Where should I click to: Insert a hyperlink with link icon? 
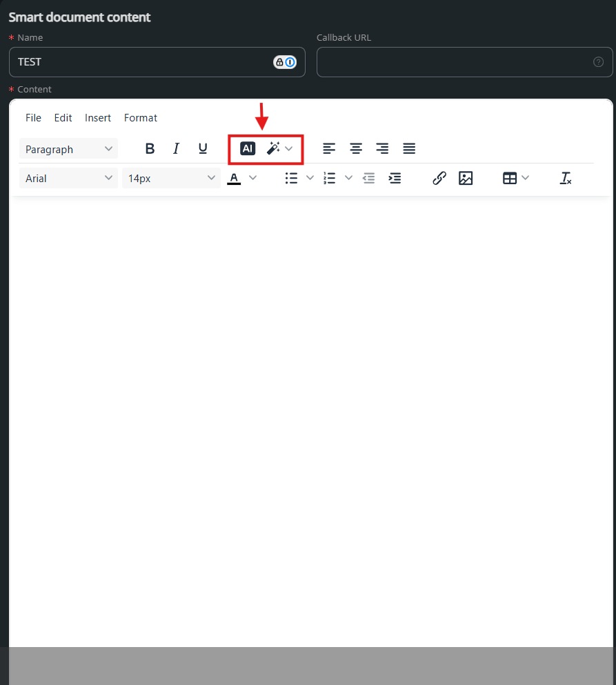439,178
